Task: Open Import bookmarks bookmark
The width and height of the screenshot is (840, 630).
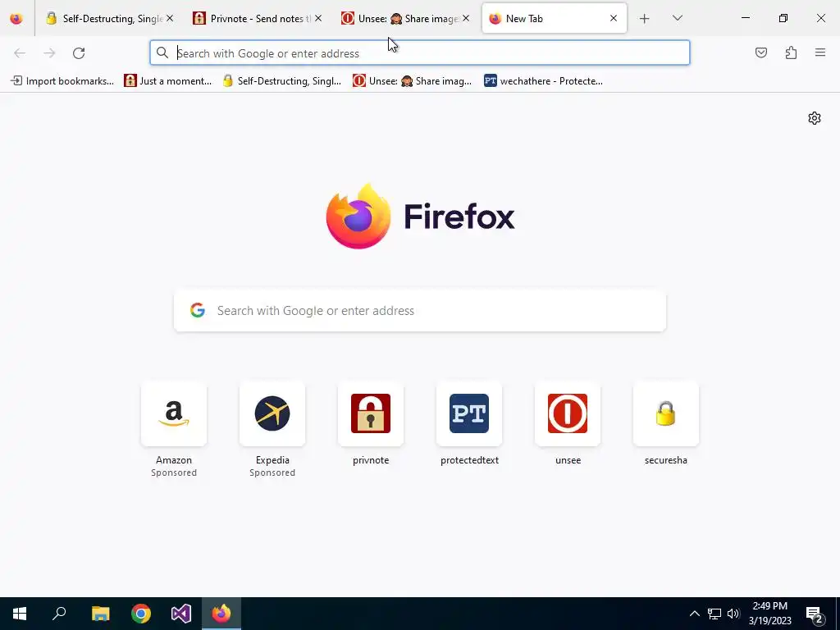Action: (62, 81)
